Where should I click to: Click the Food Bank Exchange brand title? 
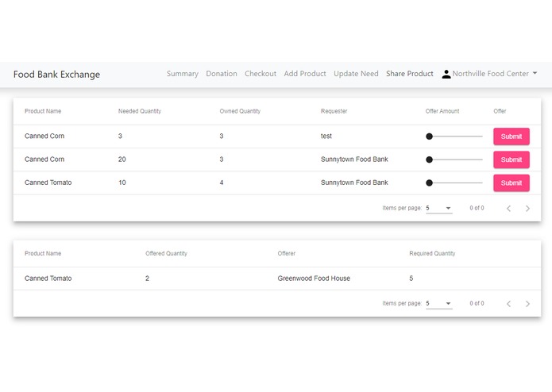(56, 75)
